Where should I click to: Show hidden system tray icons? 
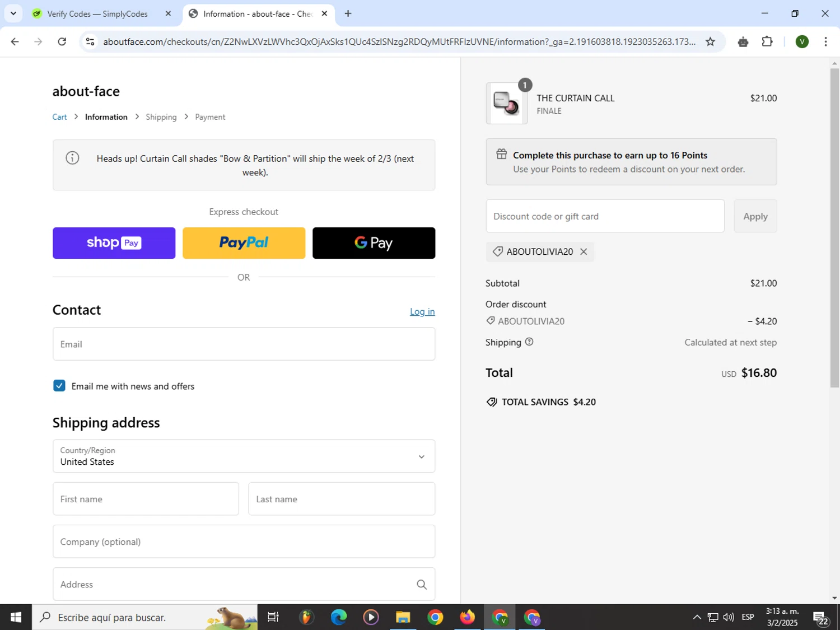coord(697,617)
